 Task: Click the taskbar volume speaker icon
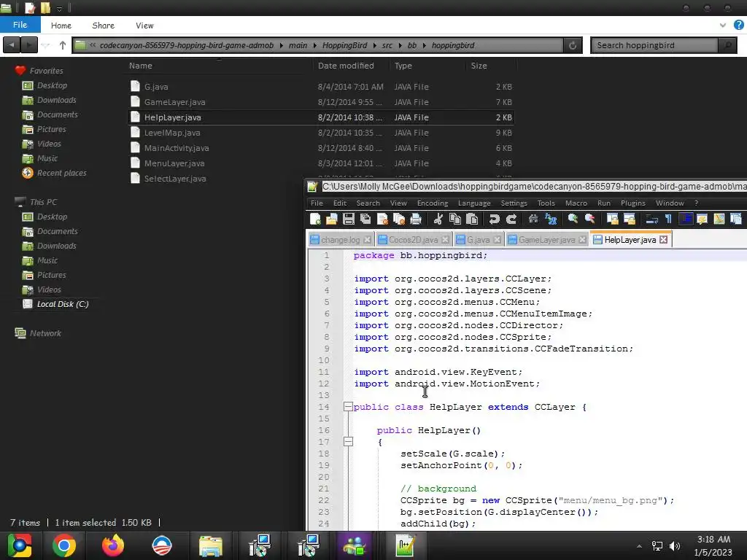[x=675, y=546]
